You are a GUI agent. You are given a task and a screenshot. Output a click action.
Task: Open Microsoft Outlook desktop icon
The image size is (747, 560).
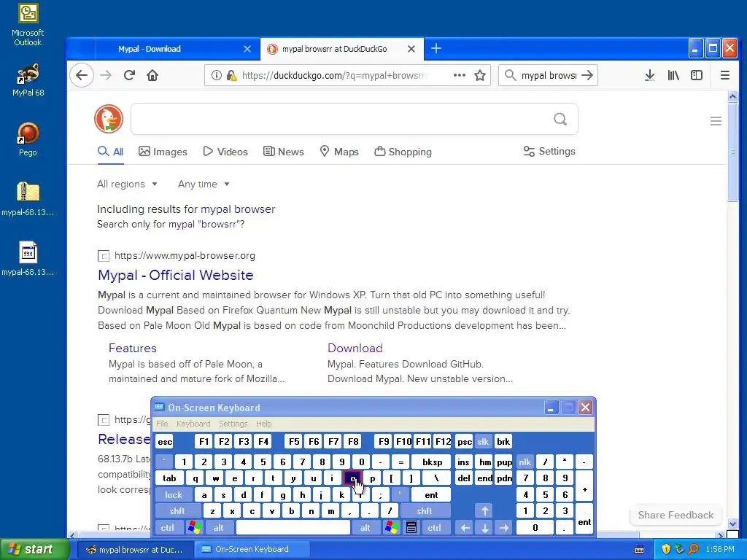tap(28, 25)
